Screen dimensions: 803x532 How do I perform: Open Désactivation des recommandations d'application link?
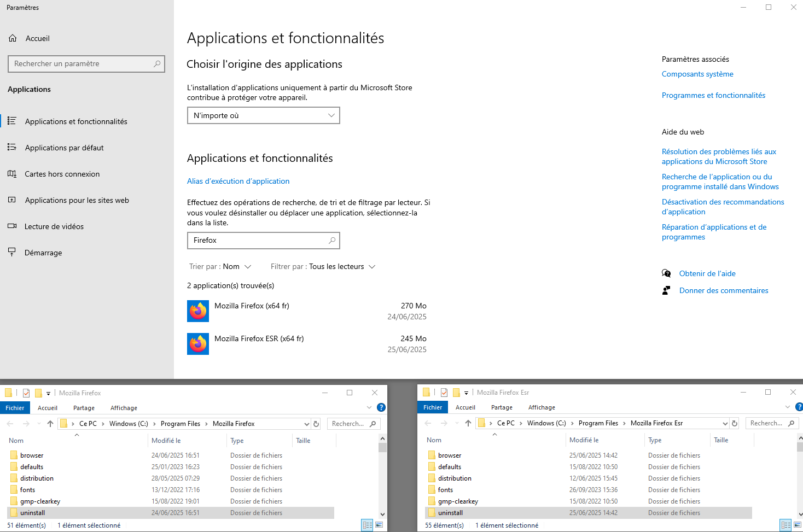click(723, 207)
